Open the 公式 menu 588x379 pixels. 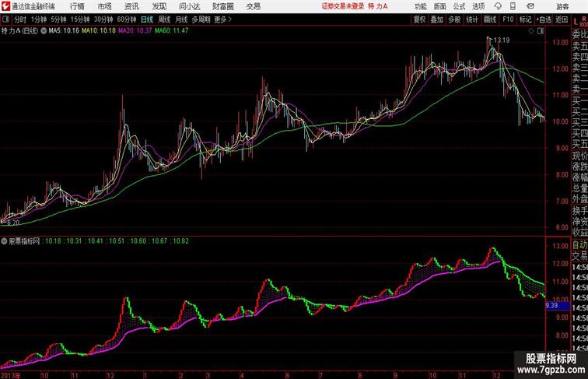tap(459, 6)
